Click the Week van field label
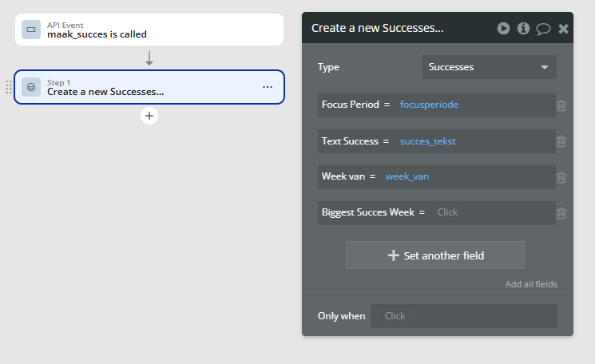 click(x=343, y=176)
